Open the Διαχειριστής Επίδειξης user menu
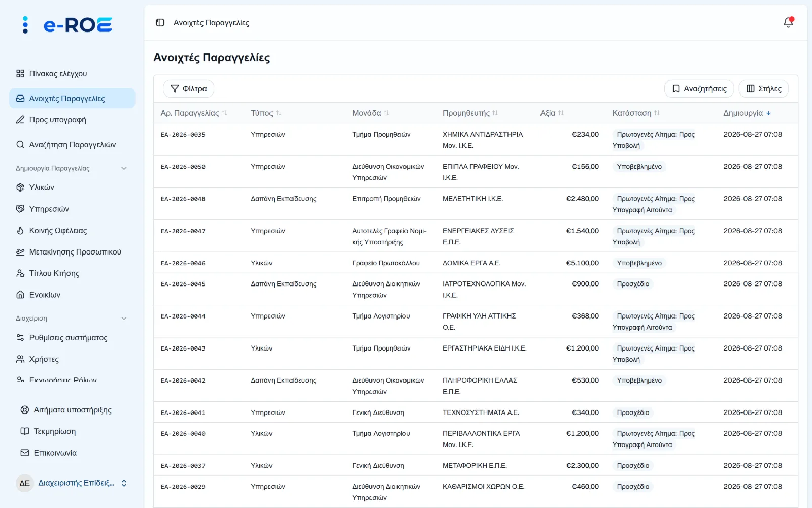This screenshot has height=508, width=812. 72,483
